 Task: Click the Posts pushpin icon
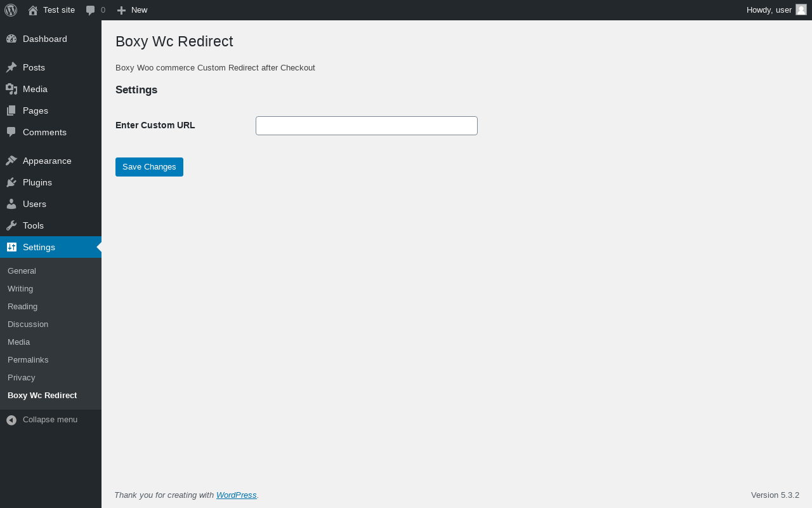point(11,67)
